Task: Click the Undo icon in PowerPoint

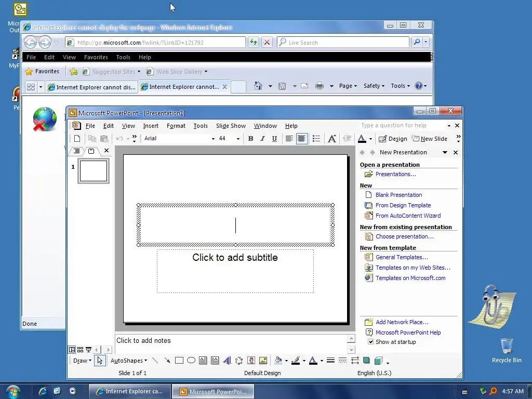Action: click(119, 138)
